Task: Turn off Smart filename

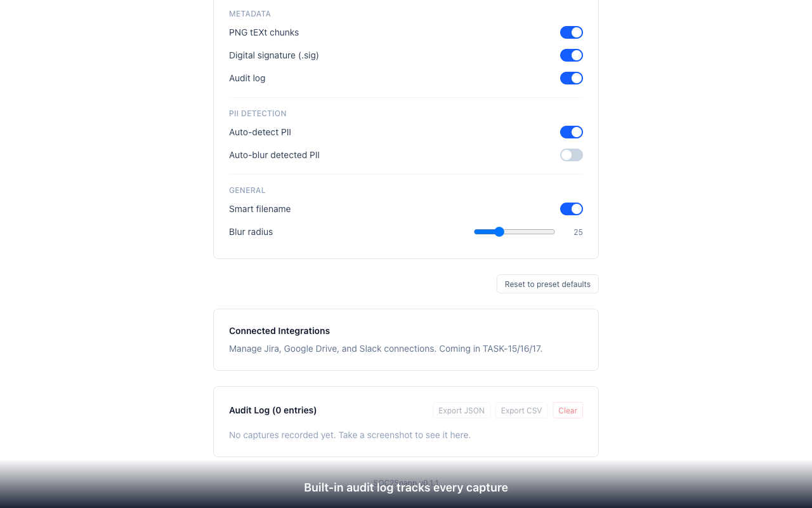Action: (x=571, y=208)
